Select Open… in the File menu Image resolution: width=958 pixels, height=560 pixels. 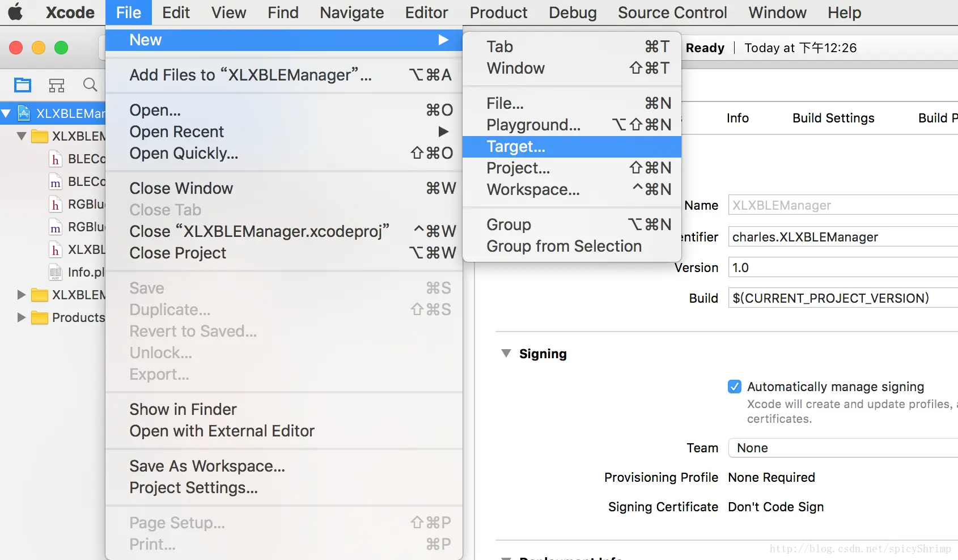284,111
